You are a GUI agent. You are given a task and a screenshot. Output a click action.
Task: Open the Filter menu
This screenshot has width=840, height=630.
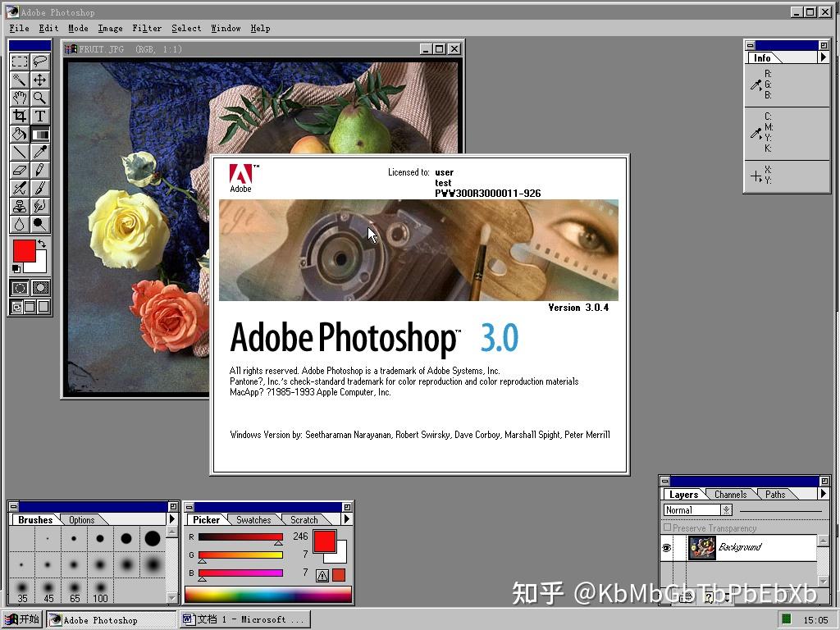[x=147, y=28]
